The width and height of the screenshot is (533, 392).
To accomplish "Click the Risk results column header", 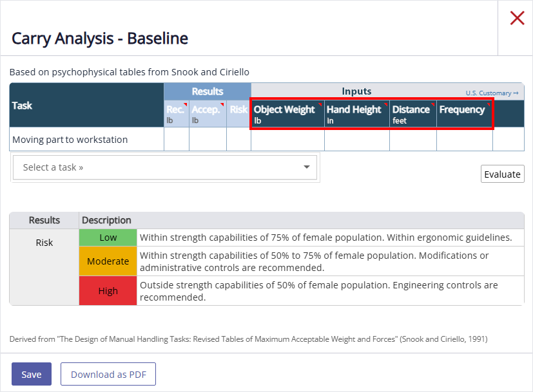I will coord(238,114).
